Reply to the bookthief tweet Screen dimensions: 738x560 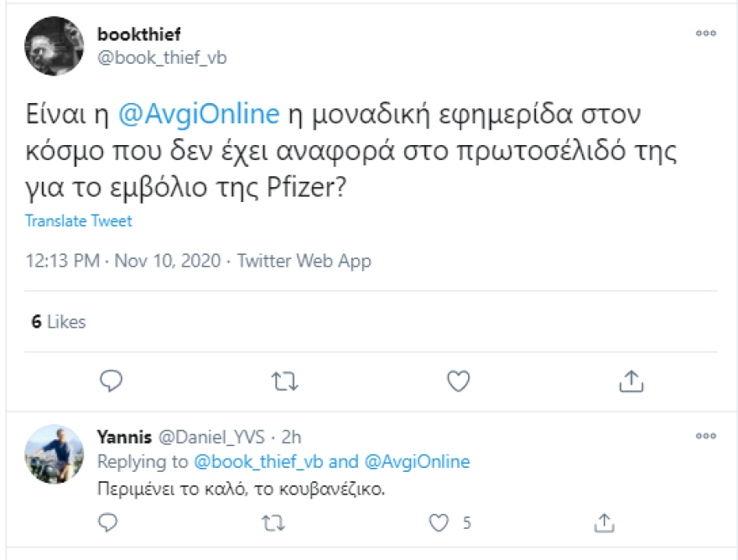click(111, 381)
